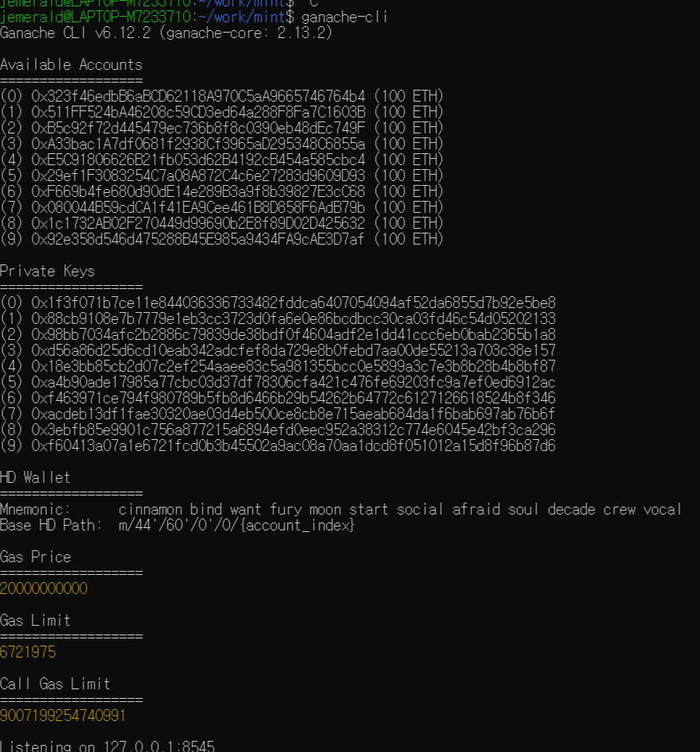This screenshot has height=752, width=700.
Task: Click the 'Available Accounts' heading
Action: (72, 65)
